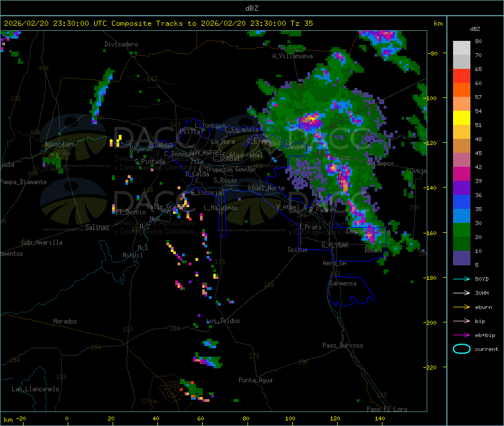Click the red 60 dBZ legend swatch
The width and height of the screenshot is (504, 426).
tap(461, 76)
